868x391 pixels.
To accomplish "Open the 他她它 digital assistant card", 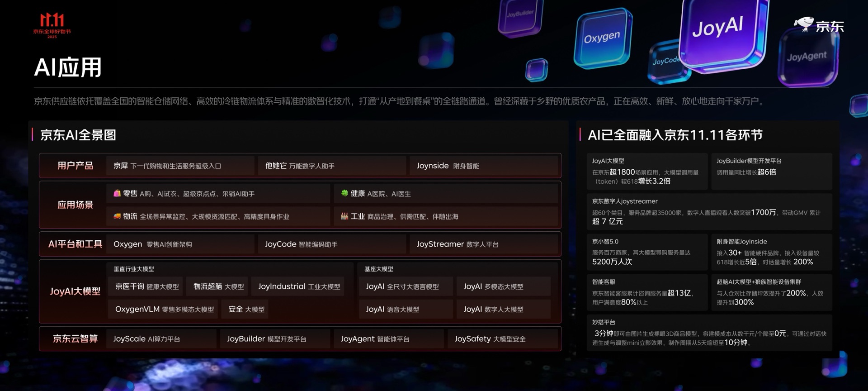I will [332, 166].
